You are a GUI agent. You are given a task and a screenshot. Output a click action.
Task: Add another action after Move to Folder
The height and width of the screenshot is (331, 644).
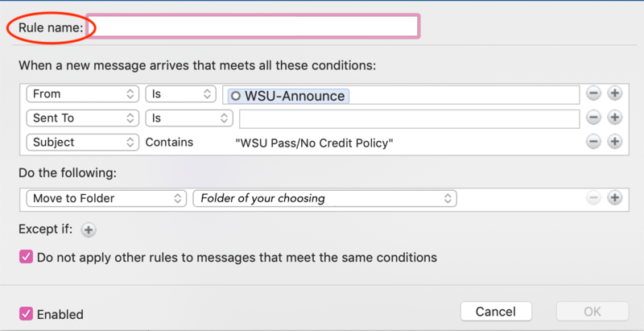coord(614,198)
